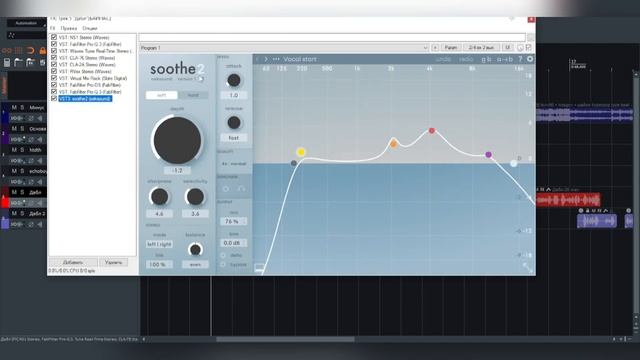Click the wet/dry knob icon beside UI button
Screen dimensions: 640x360
tap(520, 48)
